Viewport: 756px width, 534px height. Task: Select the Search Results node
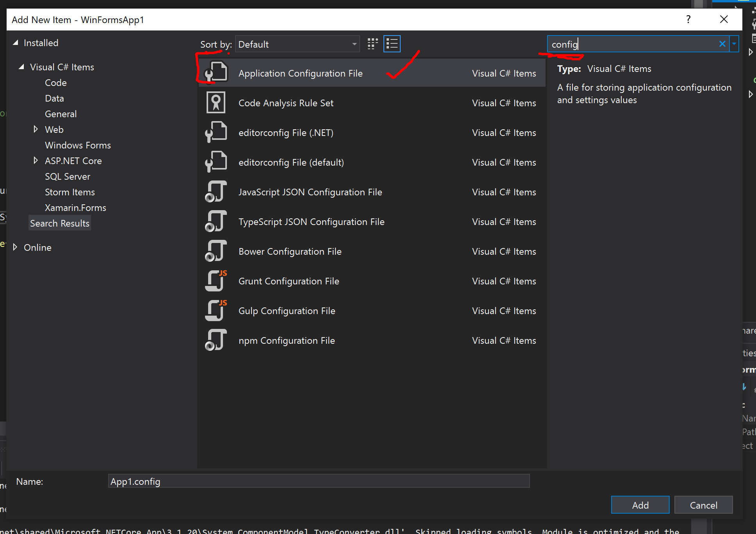(60, 223)
